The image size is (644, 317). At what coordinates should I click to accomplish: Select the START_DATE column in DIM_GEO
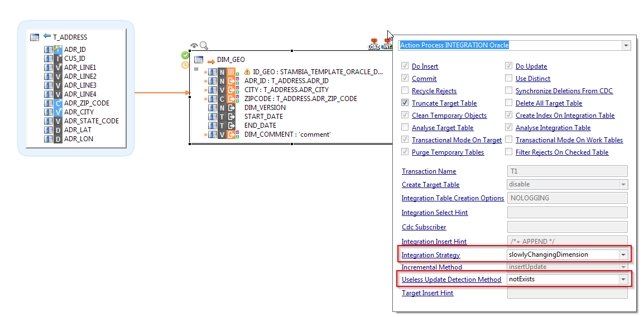pyautogui.click(x=263, y=117)
